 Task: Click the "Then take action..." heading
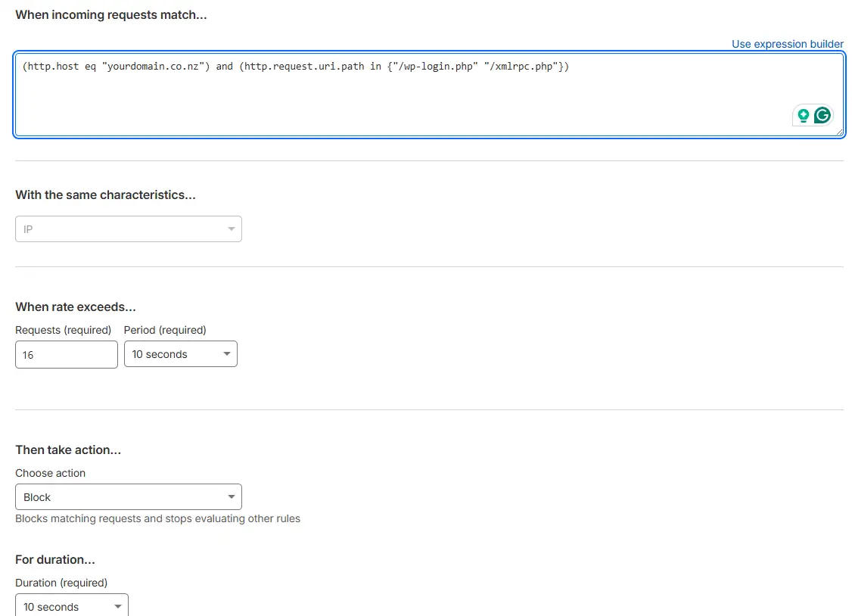(x=68, y=450)
